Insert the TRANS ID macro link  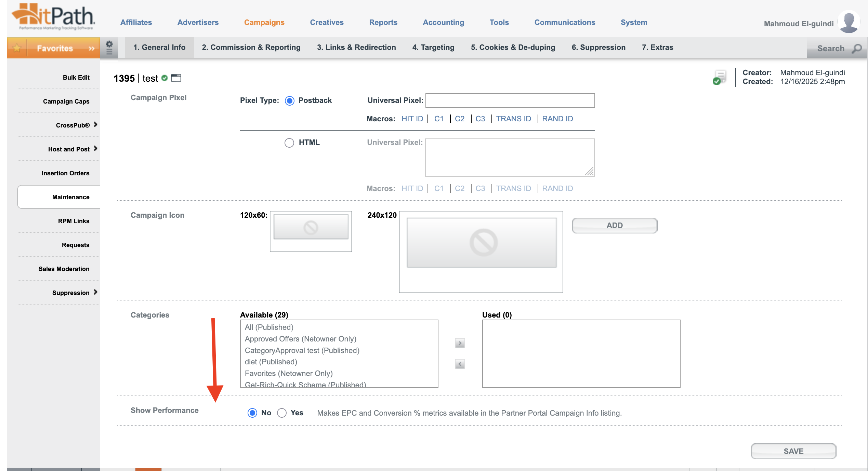(513, 119)
